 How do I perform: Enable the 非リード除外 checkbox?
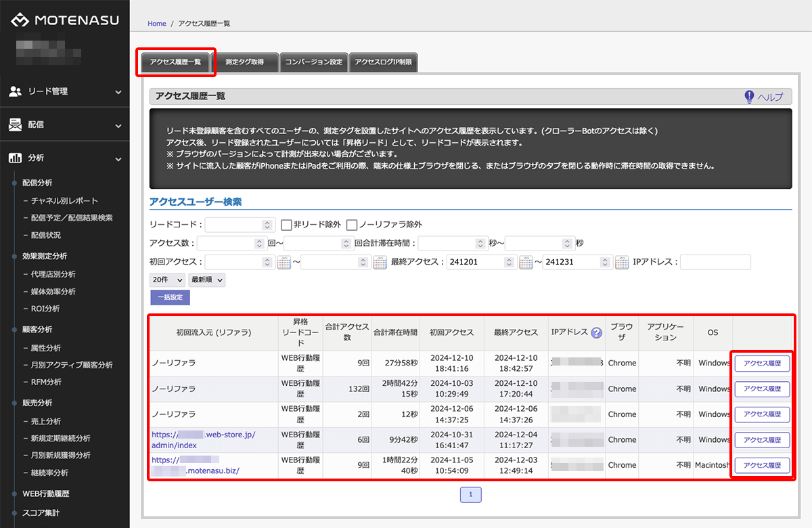coord(286,225)
